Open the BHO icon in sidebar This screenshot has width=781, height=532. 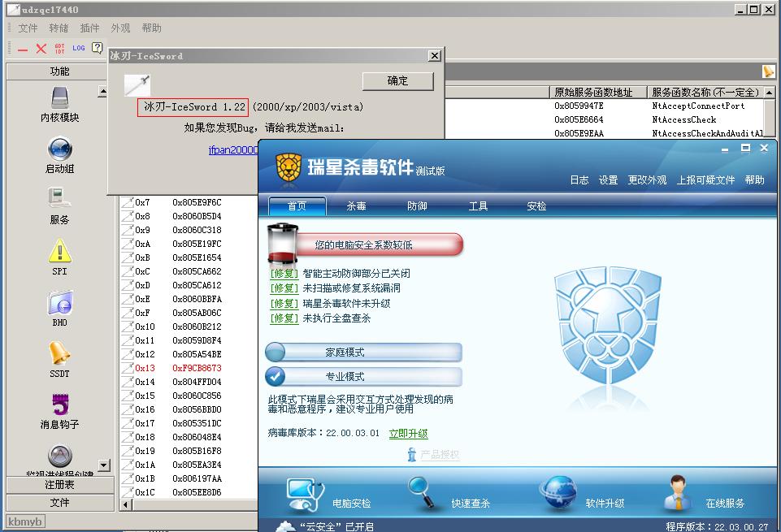coord(60,302)
